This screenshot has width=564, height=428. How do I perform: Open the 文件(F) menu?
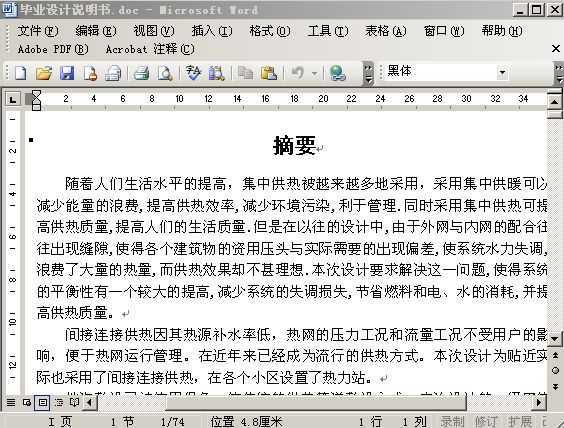tap(37, 31)
